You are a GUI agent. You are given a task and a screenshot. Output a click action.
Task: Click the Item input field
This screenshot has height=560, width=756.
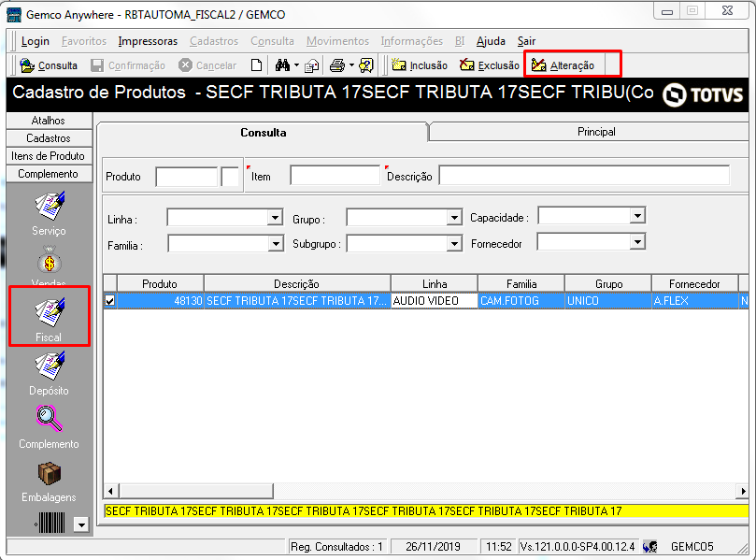point(335,175)
